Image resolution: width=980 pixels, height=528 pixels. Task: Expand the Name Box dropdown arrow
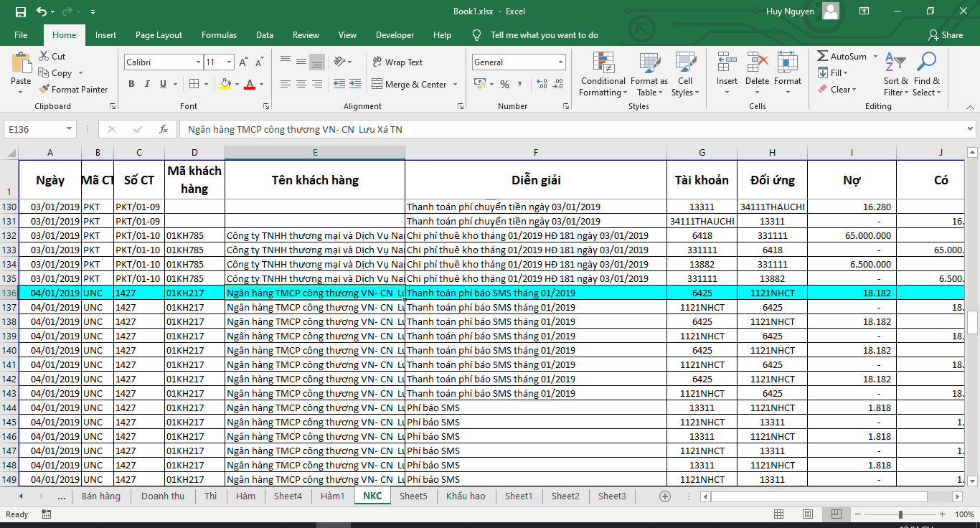click(70, 129)
